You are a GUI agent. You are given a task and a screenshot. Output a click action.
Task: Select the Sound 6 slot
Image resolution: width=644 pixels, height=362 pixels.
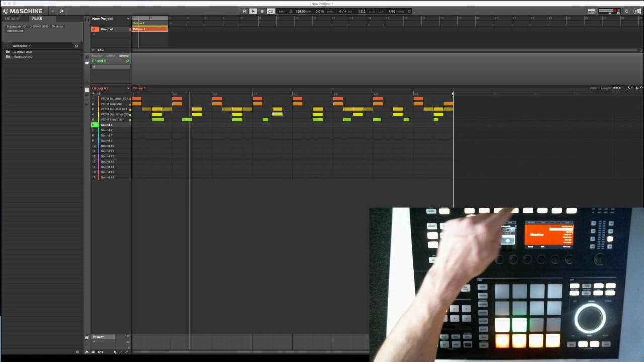(111, 125)
